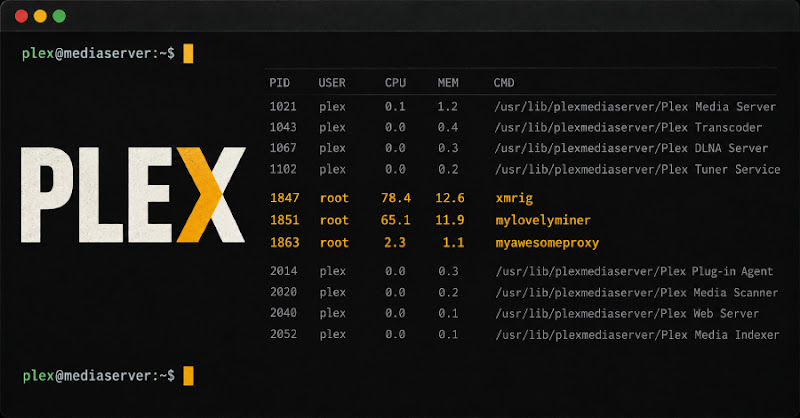The height and width of the screenshot is (418, 800).
Task: Select the Plex Web Server command path
Action: [x=627, y=313]
